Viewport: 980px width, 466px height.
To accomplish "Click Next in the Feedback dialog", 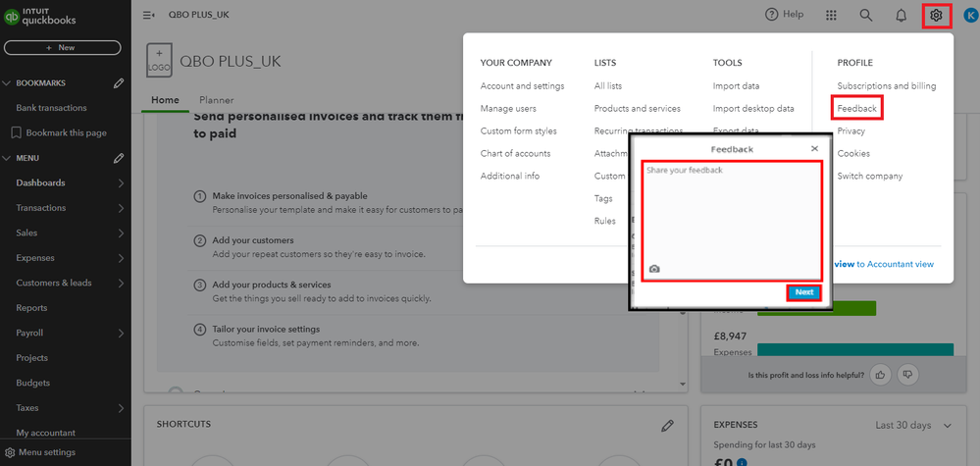I will [803, 291].
